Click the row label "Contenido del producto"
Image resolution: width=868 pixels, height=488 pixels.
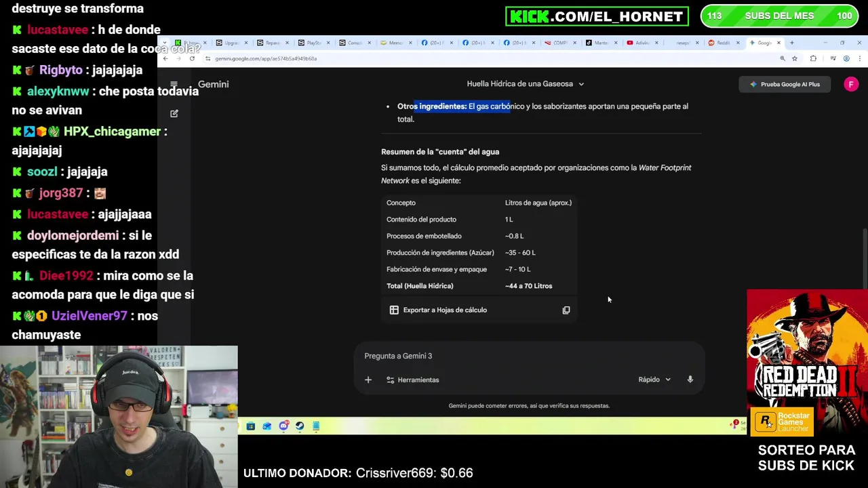click(421, 220)
